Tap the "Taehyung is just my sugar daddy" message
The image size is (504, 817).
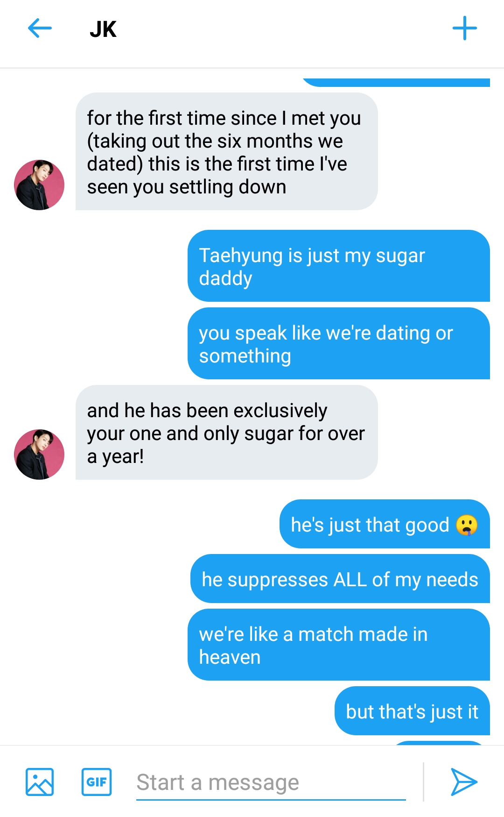(338, 266)
